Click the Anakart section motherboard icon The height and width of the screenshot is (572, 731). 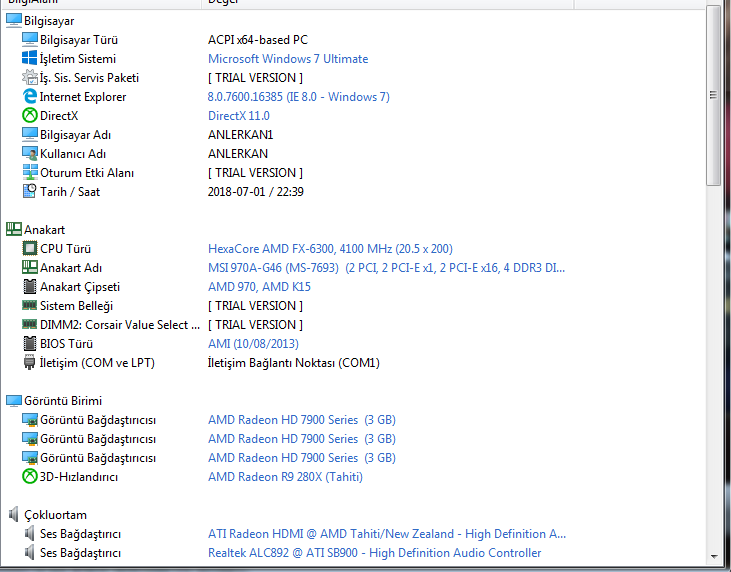(14, 229)
